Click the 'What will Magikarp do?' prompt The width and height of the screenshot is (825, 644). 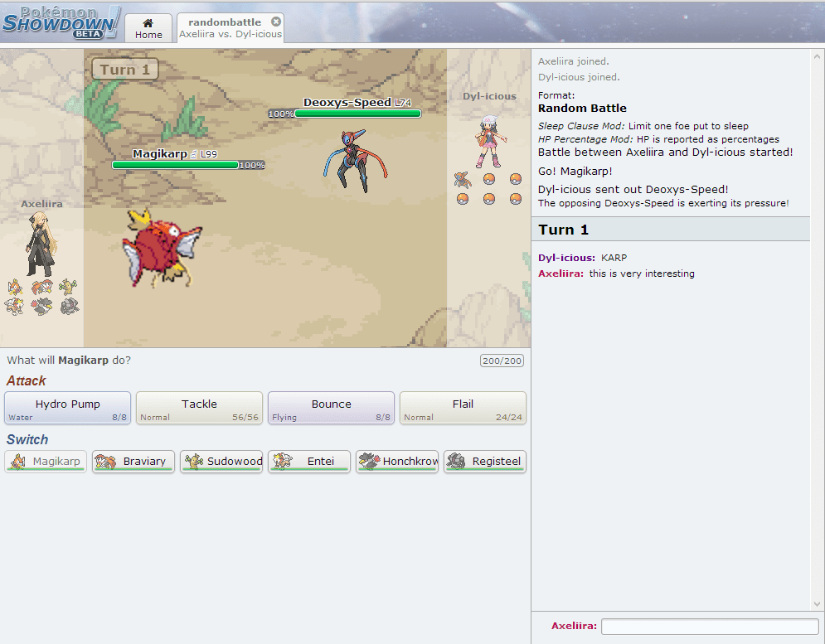pos(69,361)
